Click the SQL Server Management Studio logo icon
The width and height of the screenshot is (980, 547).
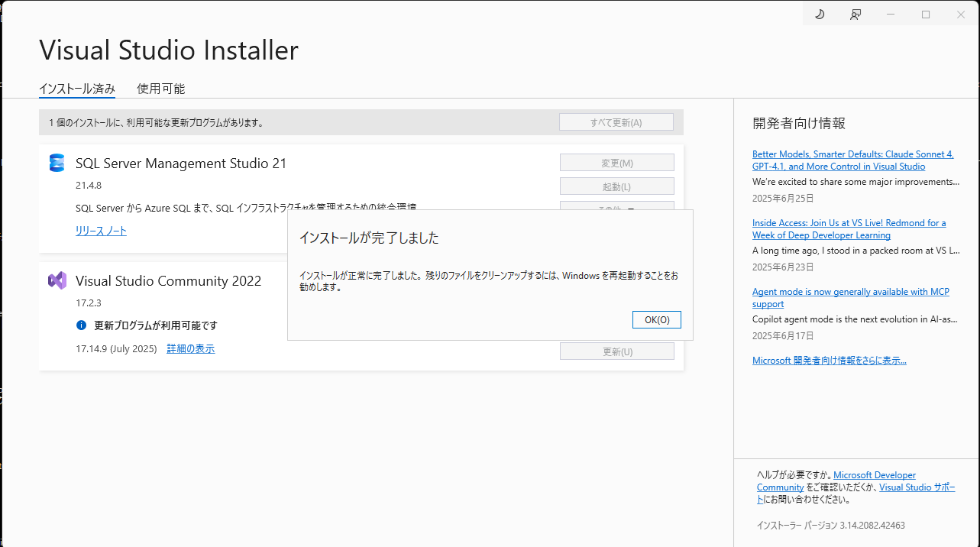point(57,163)
